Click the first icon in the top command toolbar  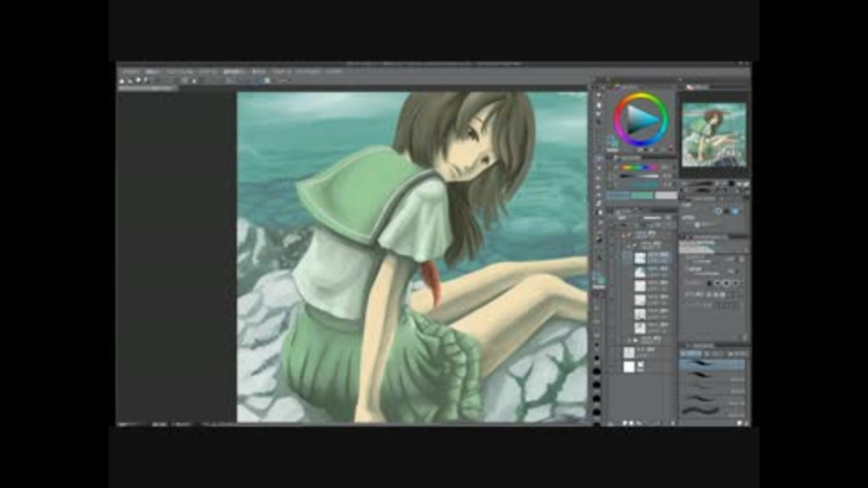click(122, 80)
